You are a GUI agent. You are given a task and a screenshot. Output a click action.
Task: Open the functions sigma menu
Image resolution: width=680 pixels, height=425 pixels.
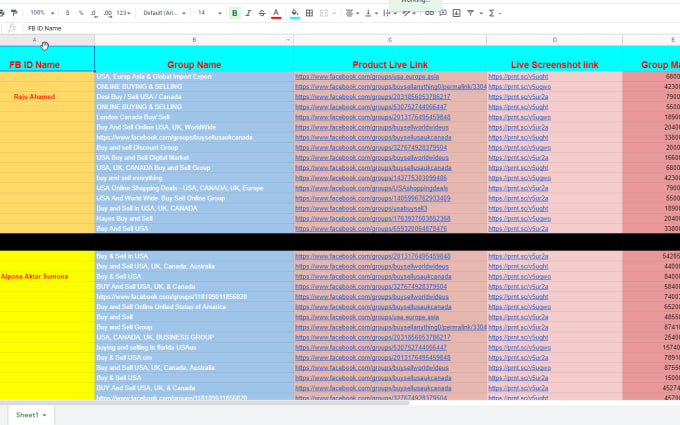pos(491,13)
